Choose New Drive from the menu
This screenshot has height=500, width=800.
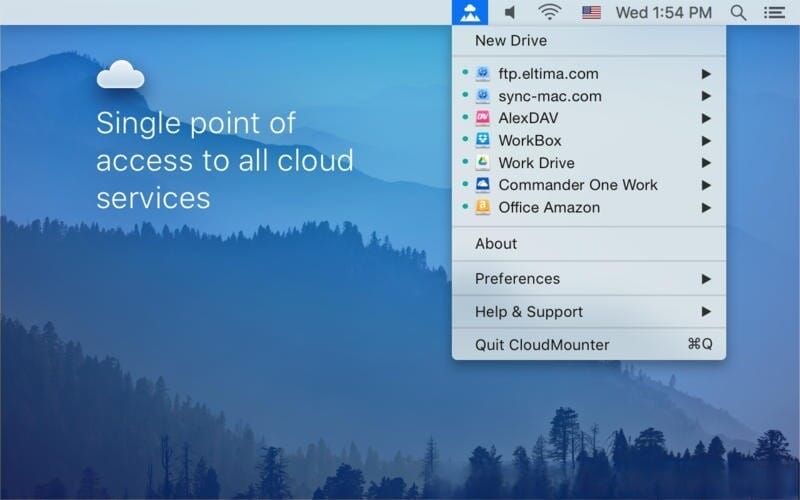[x=589, y=40]
